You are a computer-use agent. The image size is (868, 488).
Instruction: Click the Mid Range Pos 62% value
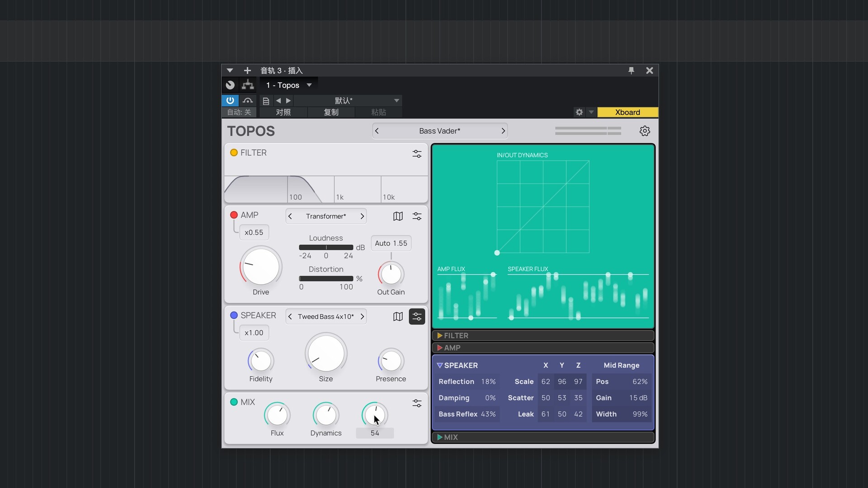(640, 382)
